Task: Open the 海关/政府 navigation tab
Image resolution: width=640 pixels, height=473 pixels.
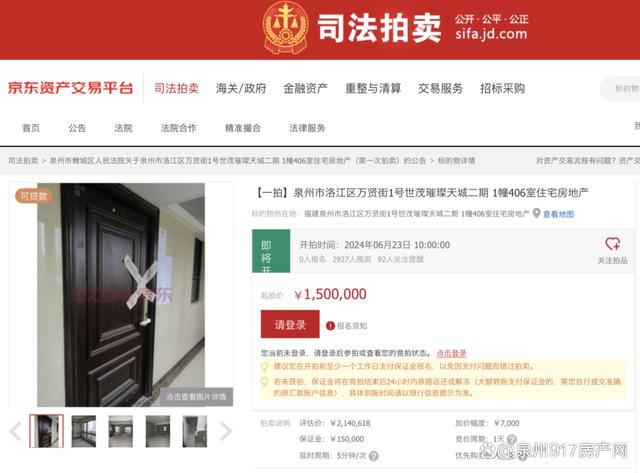Action: pos(241,88)
